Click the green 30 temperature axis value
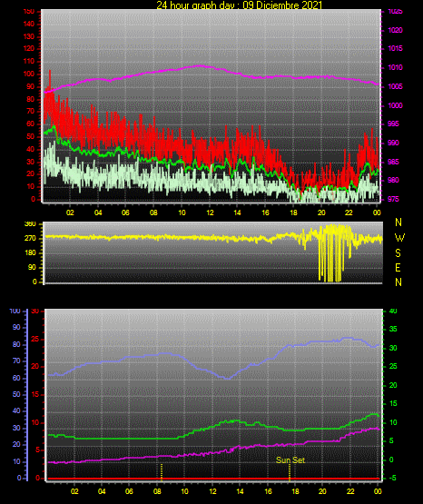The image size is (423, 504). (x=393, y=348)
